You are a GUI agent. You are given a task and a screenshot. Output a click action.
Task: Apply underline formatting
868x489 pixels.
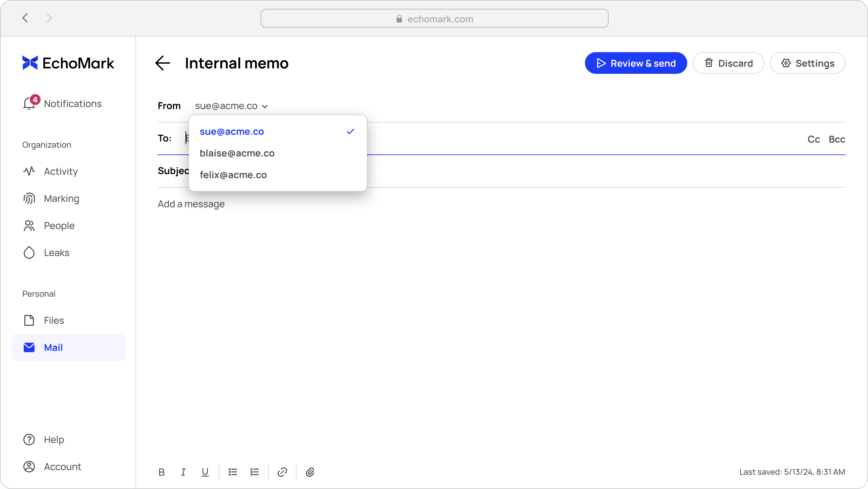click(x=205, y=472)
